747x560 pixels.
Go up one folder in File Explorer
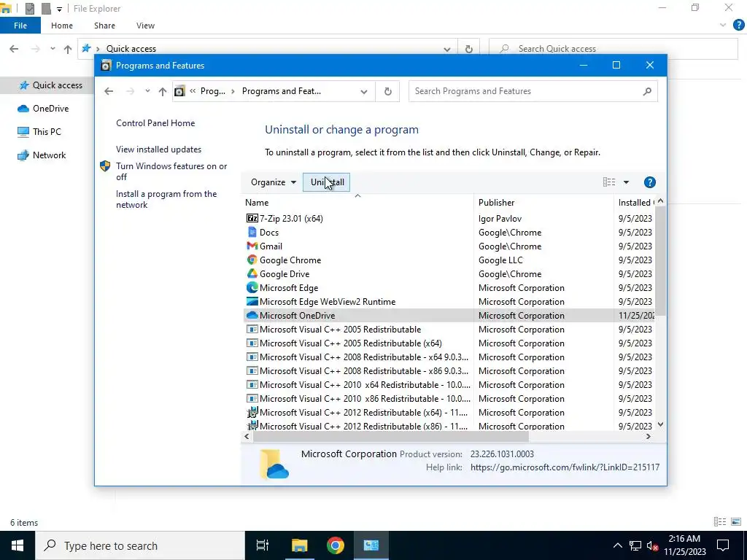tap(68, 49)
